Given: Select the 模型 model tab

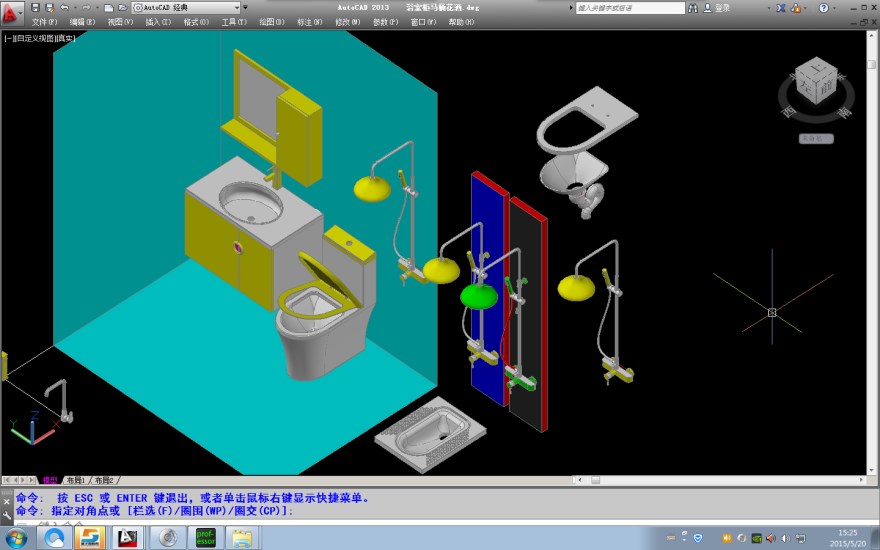Looking at the screenshot, I should click(49, 480).
